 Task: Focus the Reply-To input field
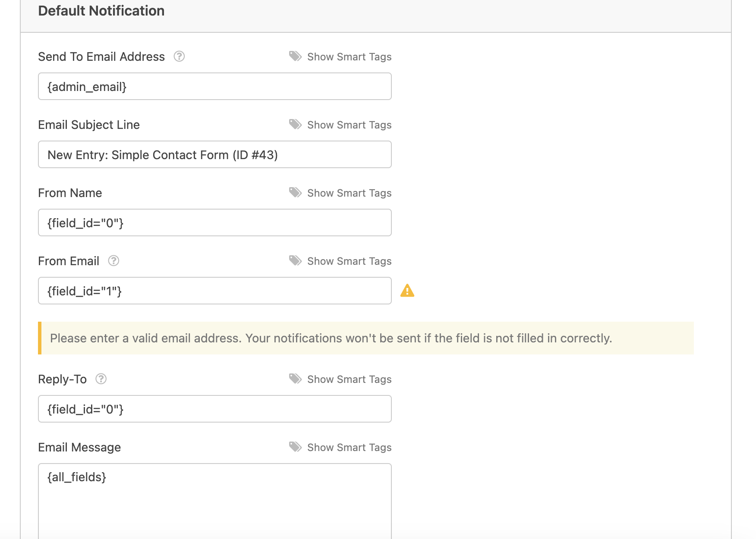(x=215, y=409)
